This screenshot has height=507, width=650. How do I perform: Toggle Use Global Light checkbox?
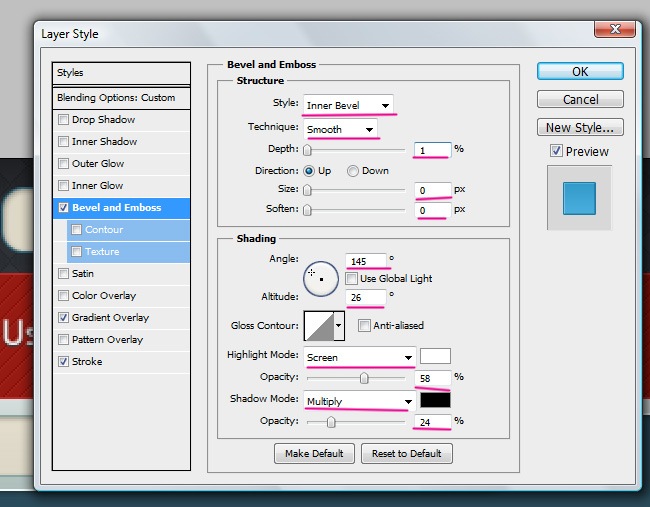tap(352, 279)
